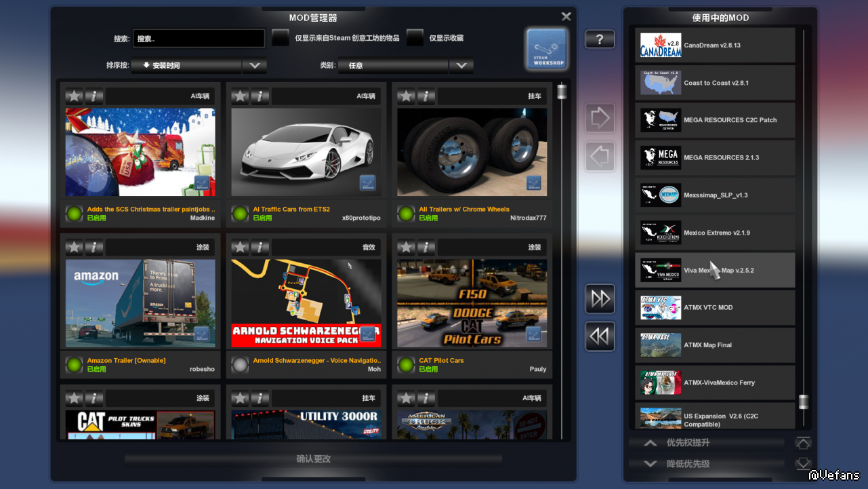Click the active mods list scrollbar handle
Viewport: 868px width, 489px height.
pos(804,402)
